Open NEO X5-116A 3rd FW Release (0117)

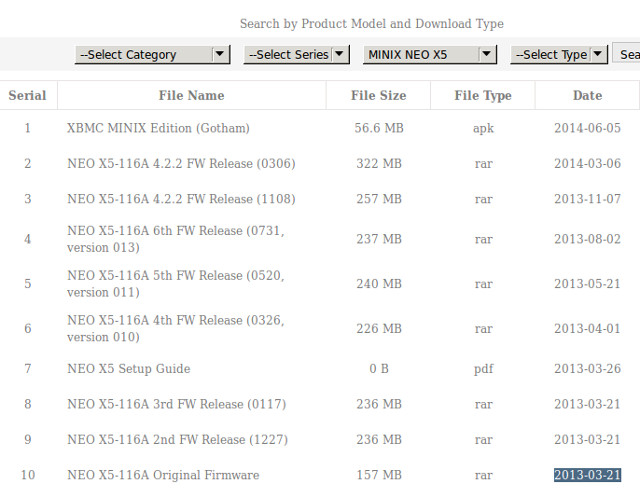point(177,404)
